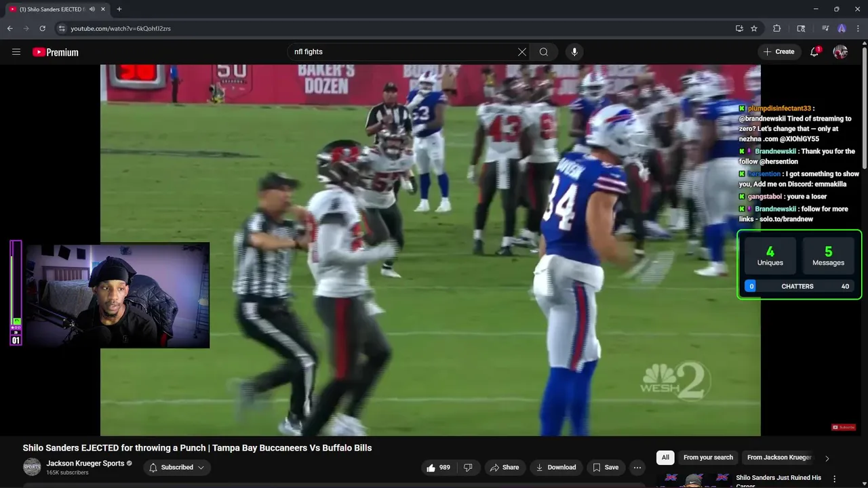Open recommended video thumbnail in sidebar
The height and width of the screenshot is (488, 868).
click(694, 480)
